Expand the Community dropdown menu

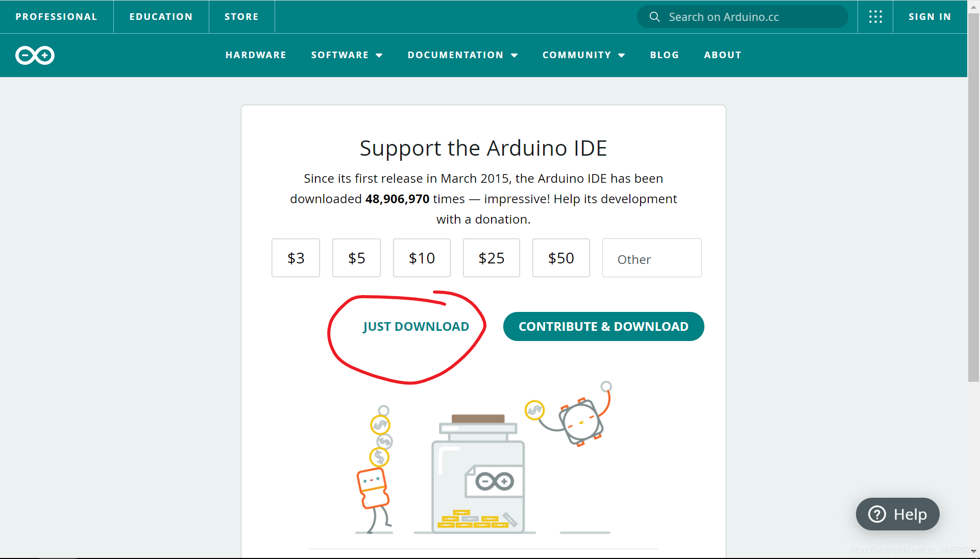[x=583, y=55]
